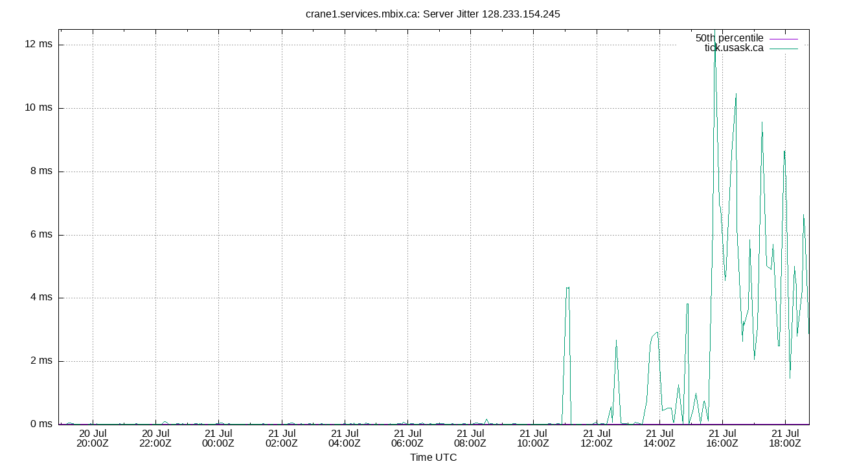The width and height of the screenshot is (868, 466).
Task: Click the '21 Jul 10:00Z' x-axis label
Action: [533, 438]
